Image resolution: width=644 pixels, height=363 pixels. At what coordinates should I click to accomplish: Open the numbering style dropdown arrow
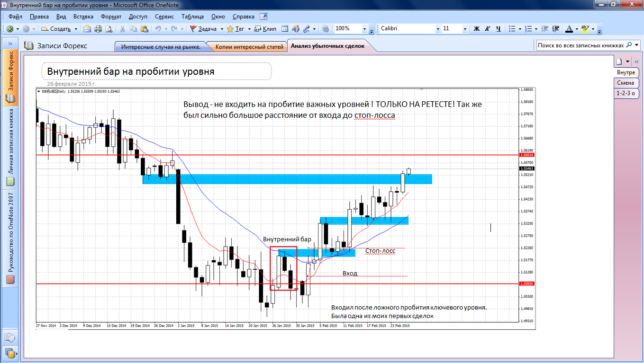pyautogui.click(x=537, y=29)
